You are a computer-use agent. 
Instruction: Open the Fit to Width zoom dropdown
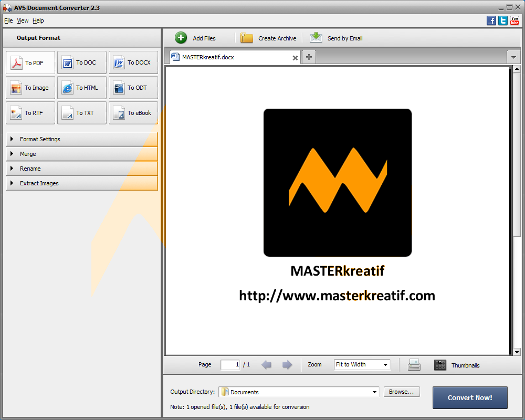[x=362, y=364]
